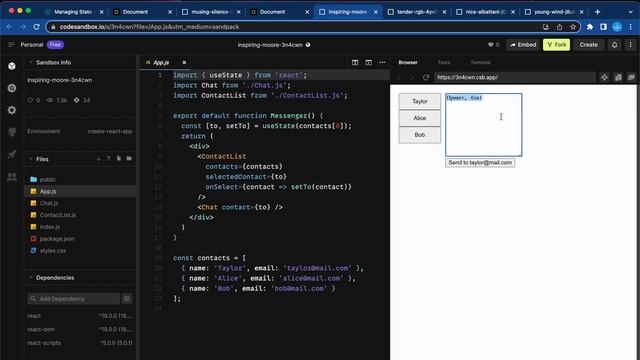Split the editor with the layout icon
Image resolution: width=640 pixels, height=360 pixels.
pos(355,62)
